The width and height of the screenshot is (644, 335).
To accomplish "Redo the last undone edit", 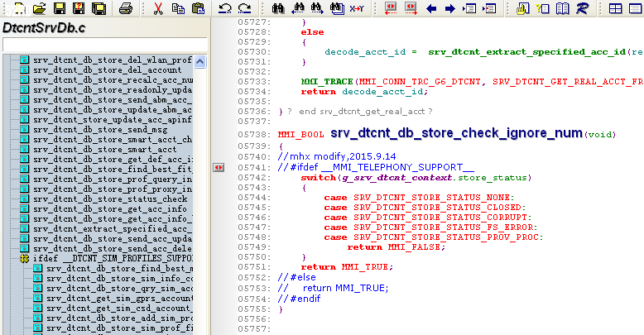I will (245, 7).
